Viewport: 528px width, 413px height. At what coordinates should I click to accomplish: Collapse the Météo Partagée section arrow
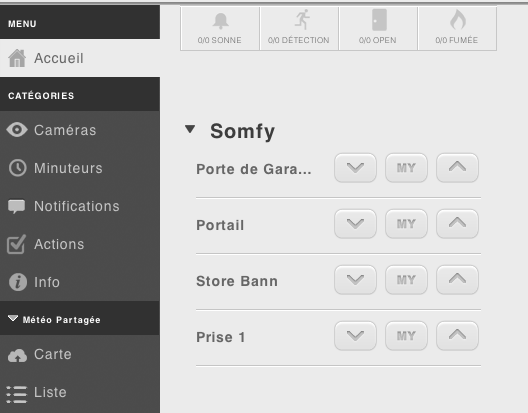pyautogui.click(x=13, y=318)
